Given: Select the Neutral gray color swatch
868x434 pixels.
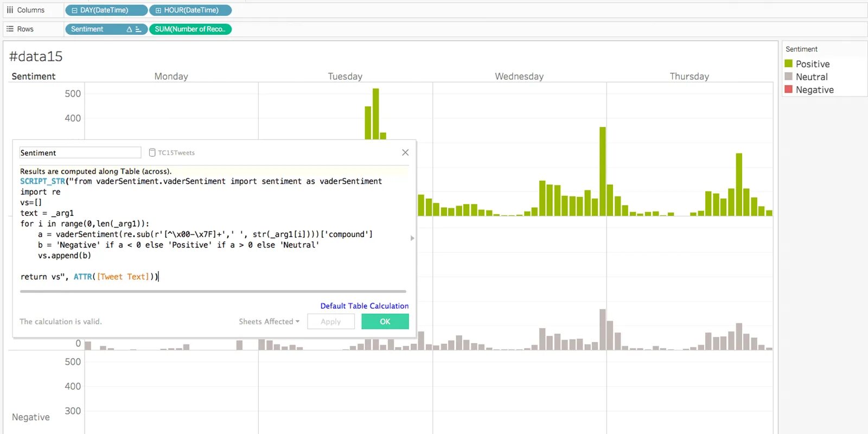Looking at the screenshot, I should (x=789, y=76).
